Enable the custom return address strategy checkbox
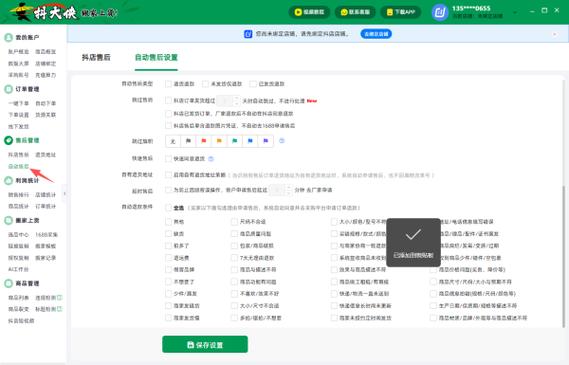Viewport: 569px width, 365px height. [x=168, y=175]
